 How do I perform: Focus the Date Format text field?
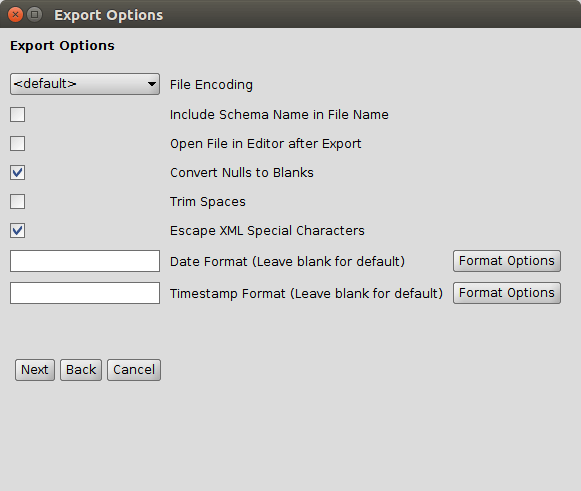[85, 261]
